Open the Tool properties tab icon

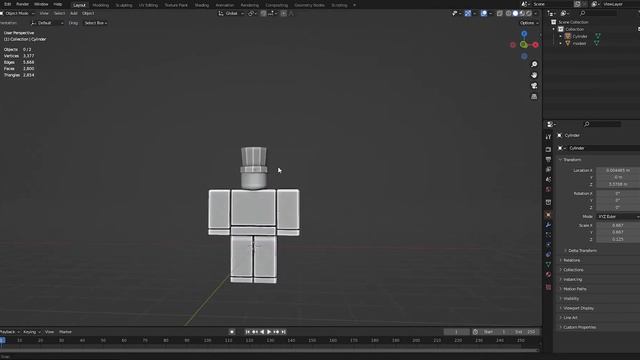(548, 137)
